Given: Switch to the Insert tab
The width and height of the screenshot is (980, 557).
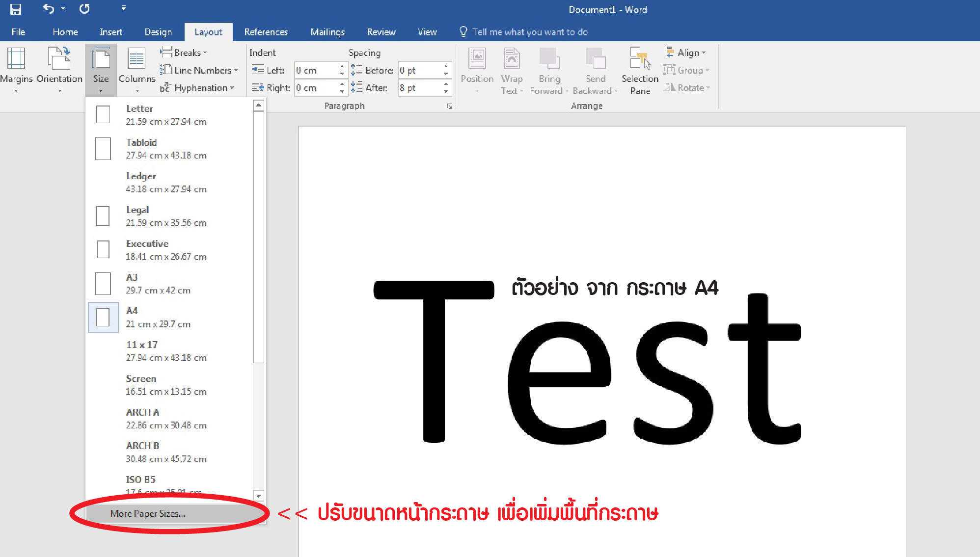Looking at the screenshot, I should [111, 32].
